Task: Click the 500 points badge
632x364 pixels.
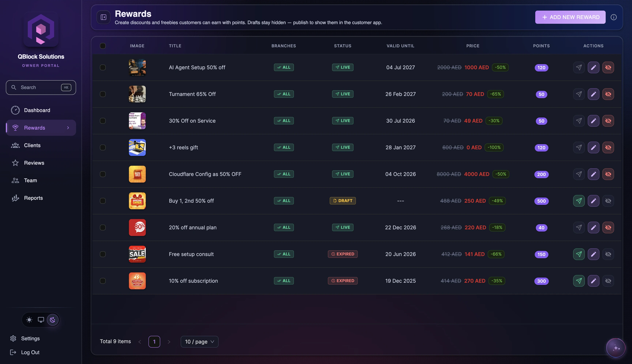Action: [x=541, y=201]
